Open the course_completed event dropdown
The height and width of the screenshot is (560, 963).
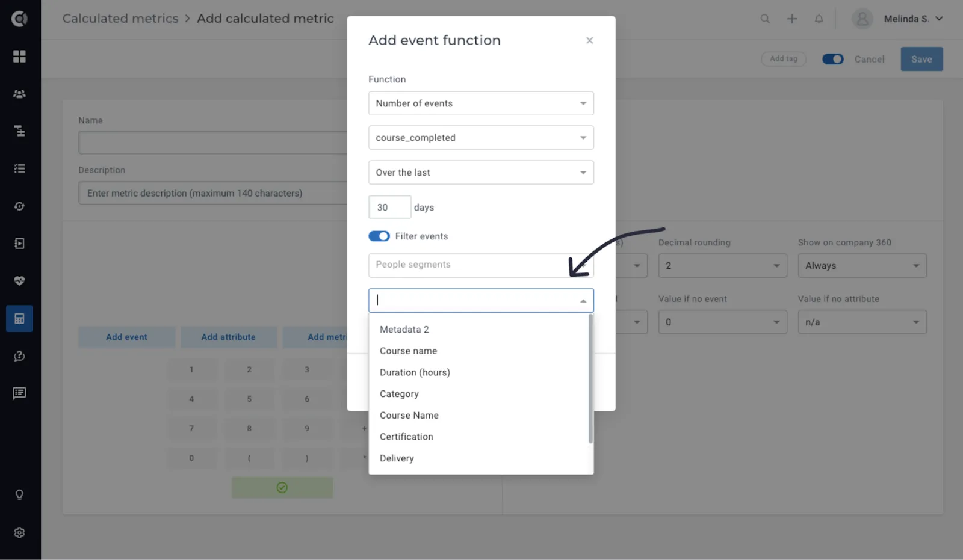[x=481, y=138]
